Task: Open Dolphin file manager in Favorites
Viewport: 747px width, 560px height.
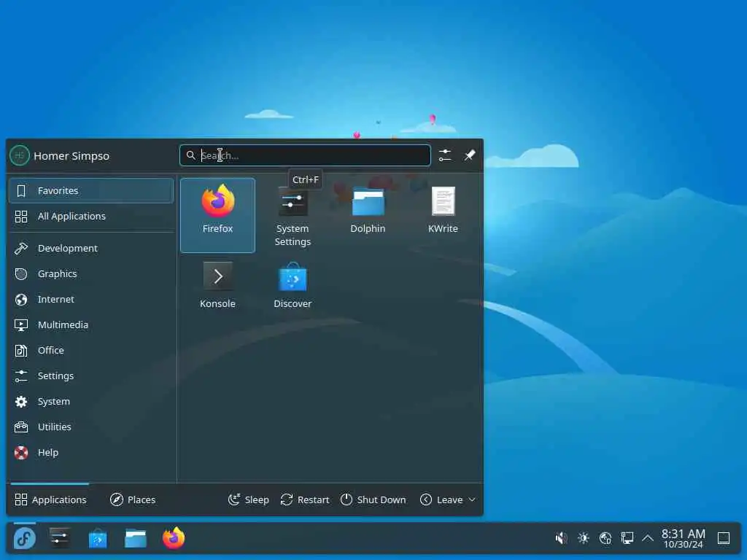Action: coord(368,215)
